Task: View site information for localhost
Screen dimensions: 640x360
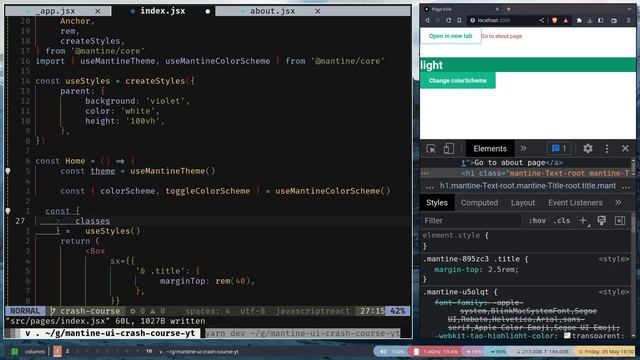Action: pyautogui.click(x=472, y=20)
